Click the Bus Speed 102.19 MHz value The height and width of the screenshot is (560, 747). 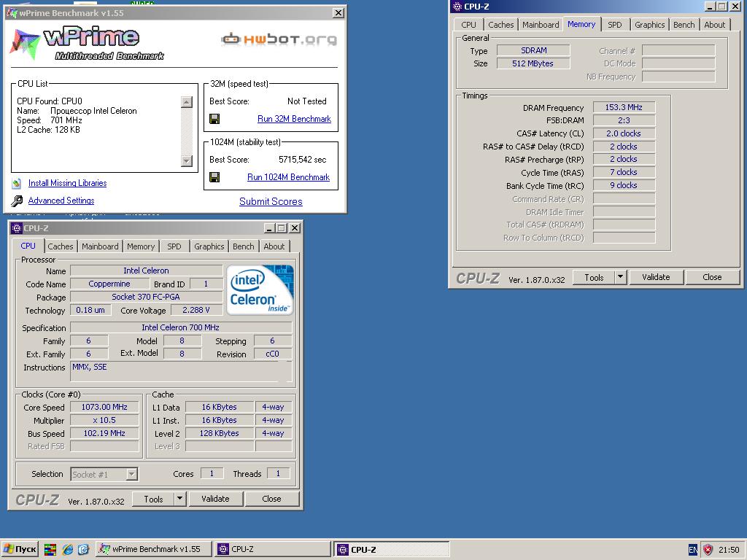[104, 433]
